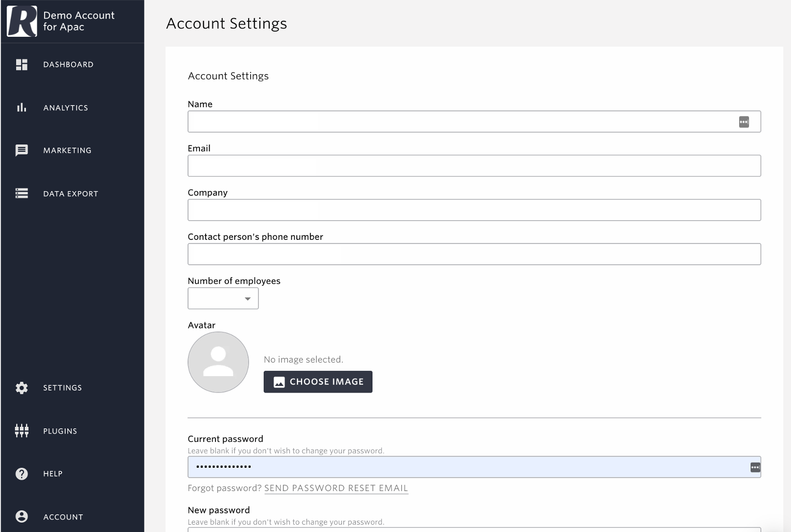Click the Plugins sliders icon
Image resolution: width=791 pixels, height=532 pixels.
tap(22, 430)
